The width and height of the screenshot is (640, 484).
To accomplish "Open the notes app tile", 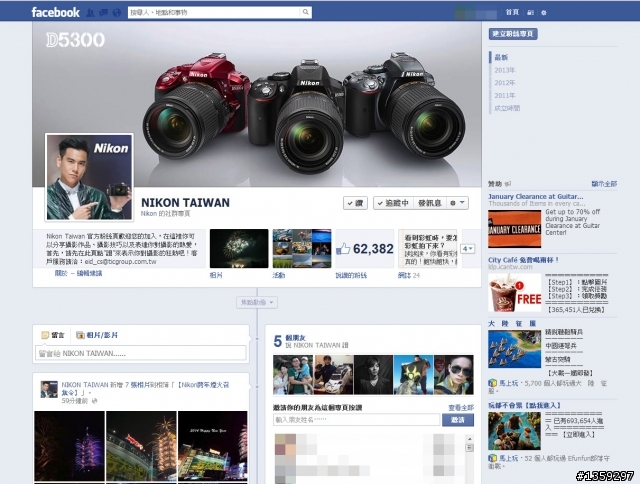I will coord(428,249).
